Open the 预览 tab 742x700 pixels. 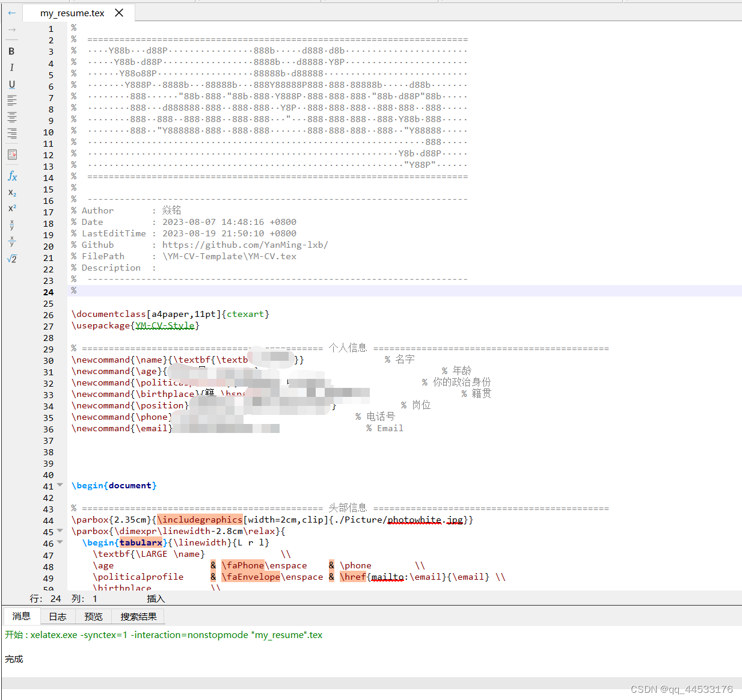[x=93, y=616]
